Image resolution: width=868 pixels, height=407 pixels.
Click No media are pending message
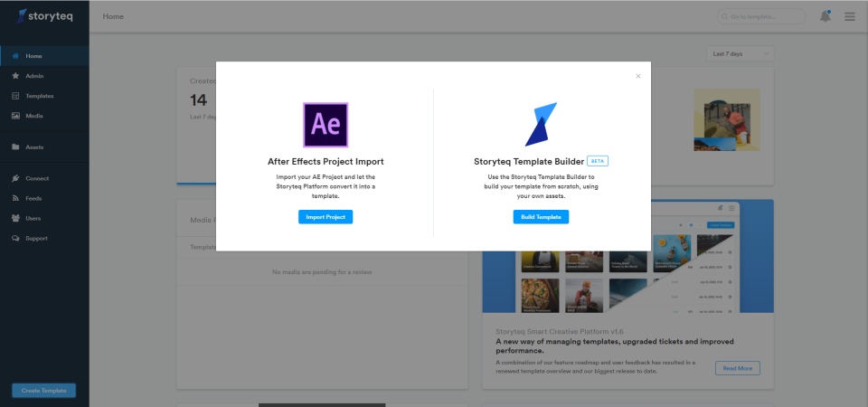click(322, 272)
